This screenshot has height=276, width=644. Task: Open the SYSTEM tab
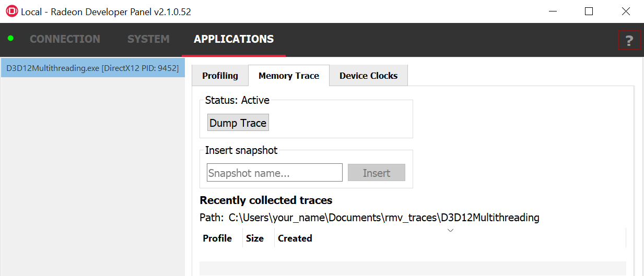[148, 39]
